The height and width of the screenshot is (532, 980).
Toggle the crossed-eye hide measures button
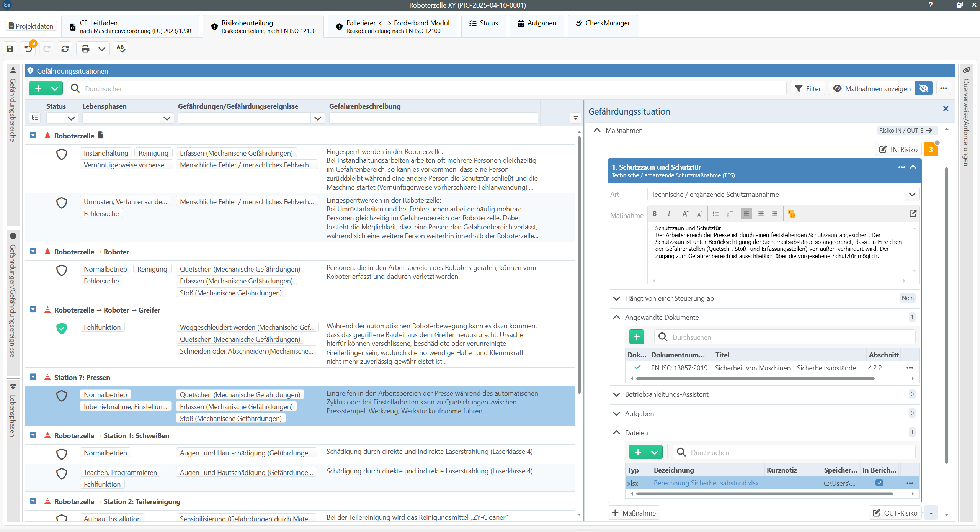pyautogui.click(x=923, y=88)
